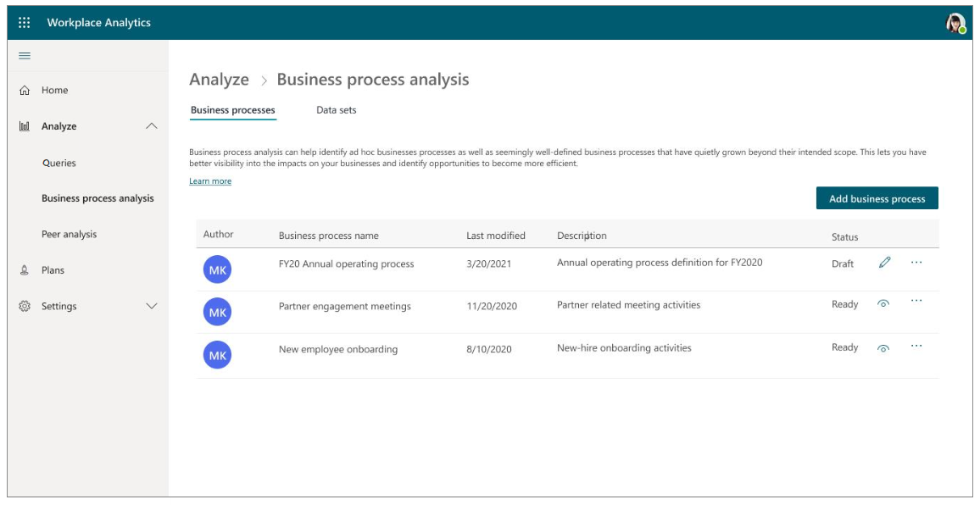Click the Add business process button
Image resolution: width=980 pixels, height=505 pixels.
(x=879, y=197)
